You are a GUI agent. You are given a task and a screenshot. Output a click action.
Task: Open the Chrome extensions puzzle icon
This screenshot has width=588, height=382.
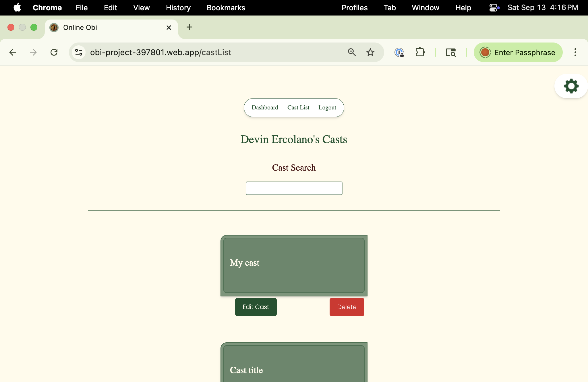pos(420,52)
